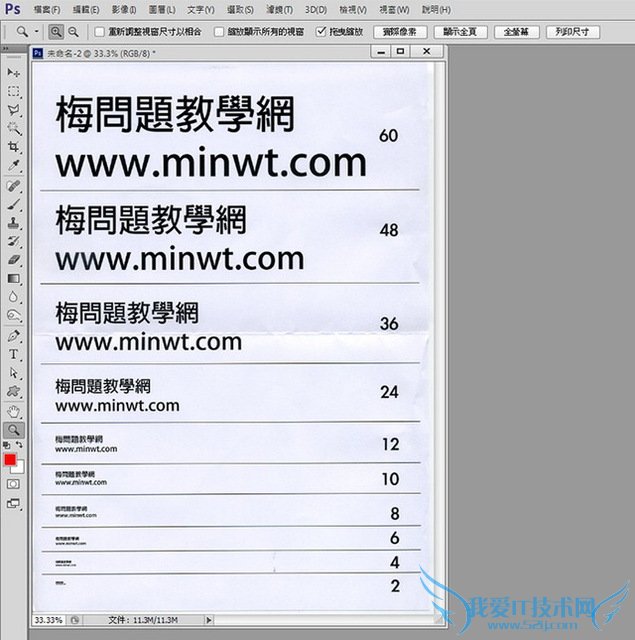The height and width of the screenshot is (640, 635).
Task: Open the Edit menu
Action: point(86,10)
